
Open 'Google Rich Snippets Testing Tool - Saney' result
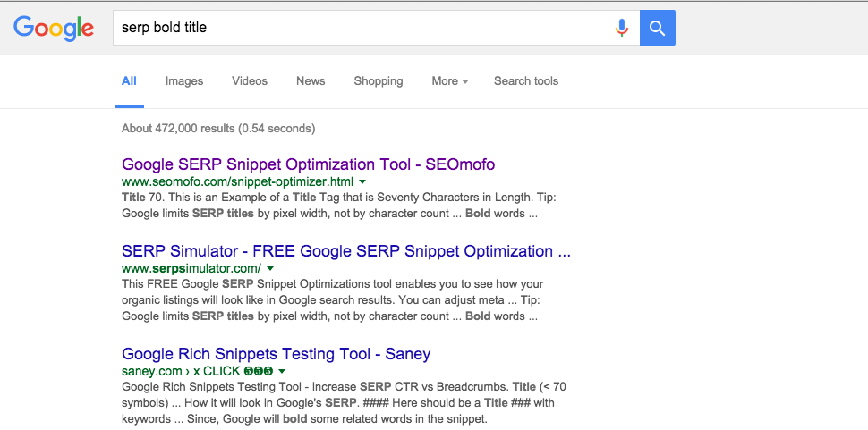(x=277, y=353)
